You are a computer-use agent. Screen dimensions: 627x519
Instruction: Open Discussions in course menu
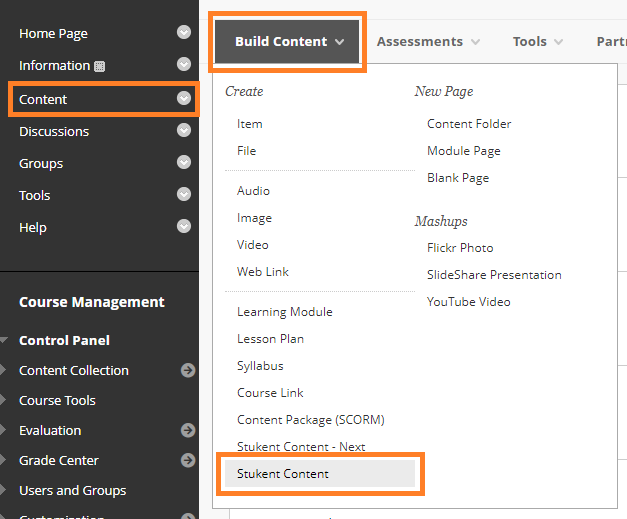tap(54, 132)
